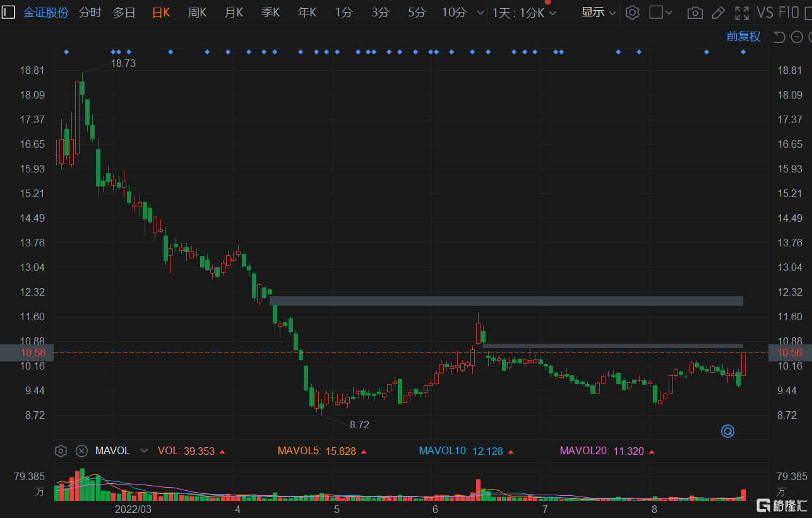Click the 前复权 price adjustment link
812x518 pixels.
[x=743, y=37]
